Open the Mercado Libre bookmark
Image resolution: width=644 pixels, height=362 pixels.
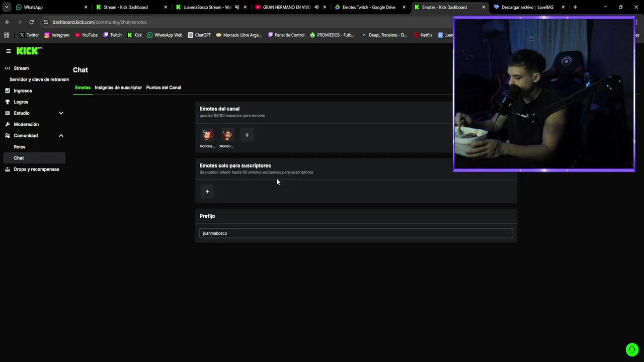point(238,35)
